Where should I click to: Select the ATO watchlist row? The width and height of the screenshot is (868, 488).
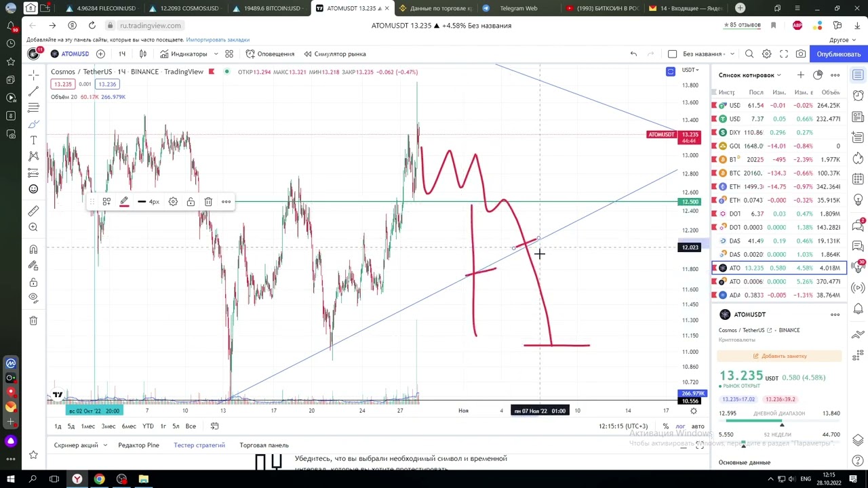779,268
